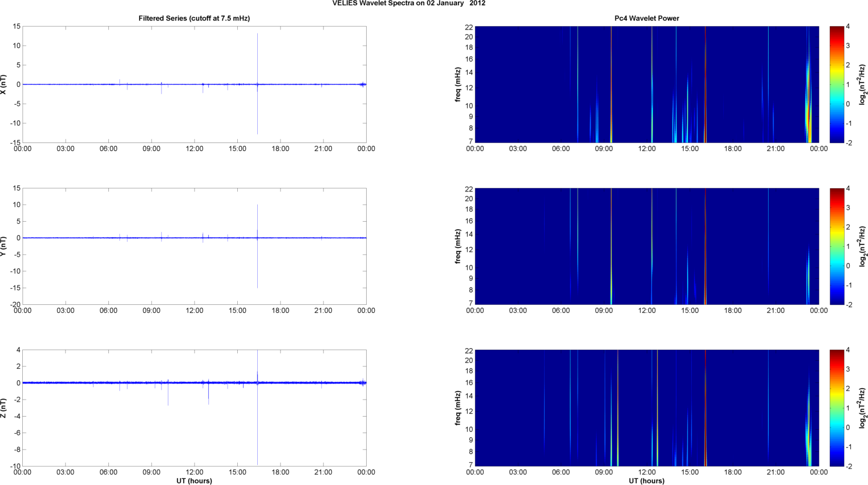Select the "Filtered Series (cutoff at 7.5 mHz)" heading

[194, 18]
